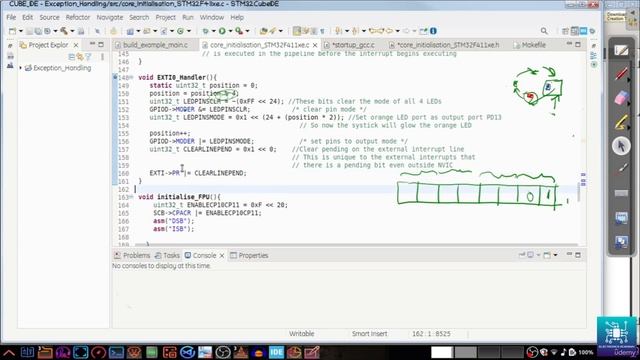
Task: Open the Search menu
Action: pyautogui.click(x=139, y=18)
